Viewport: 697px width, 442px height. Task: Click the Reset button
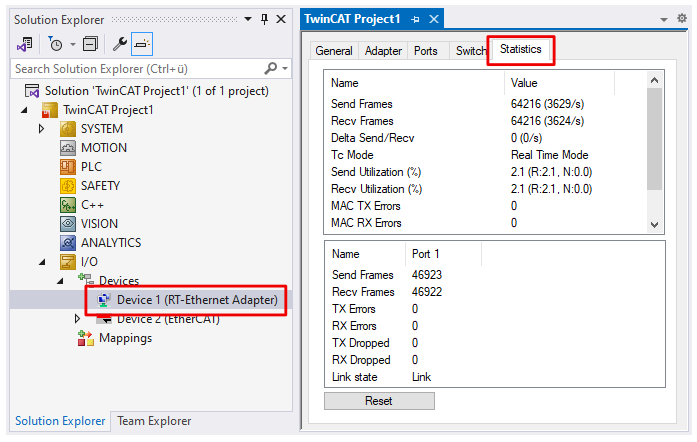pyautogui.click(x=379, y=401)
